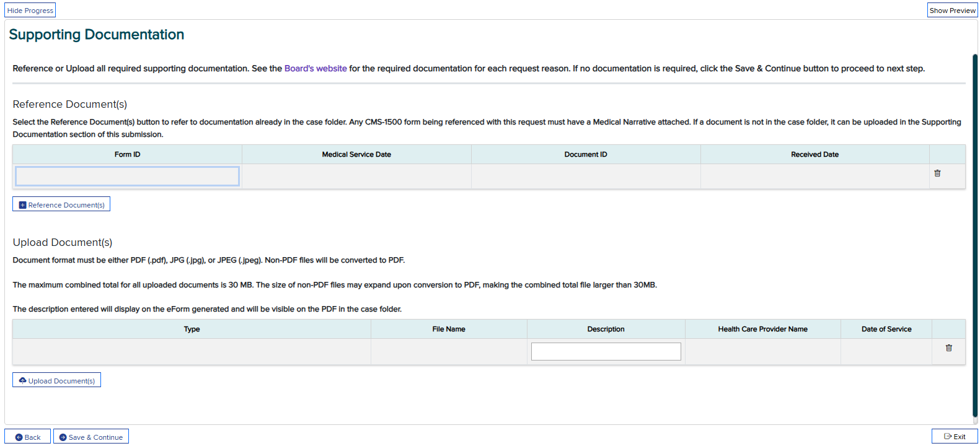
Task: Click the Save & Continue arrow icon
Action: coord(63,437)
